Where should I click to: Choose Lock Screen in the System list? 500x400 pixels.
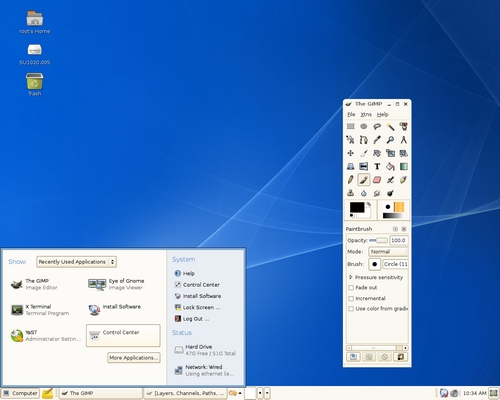coord(197,307)
